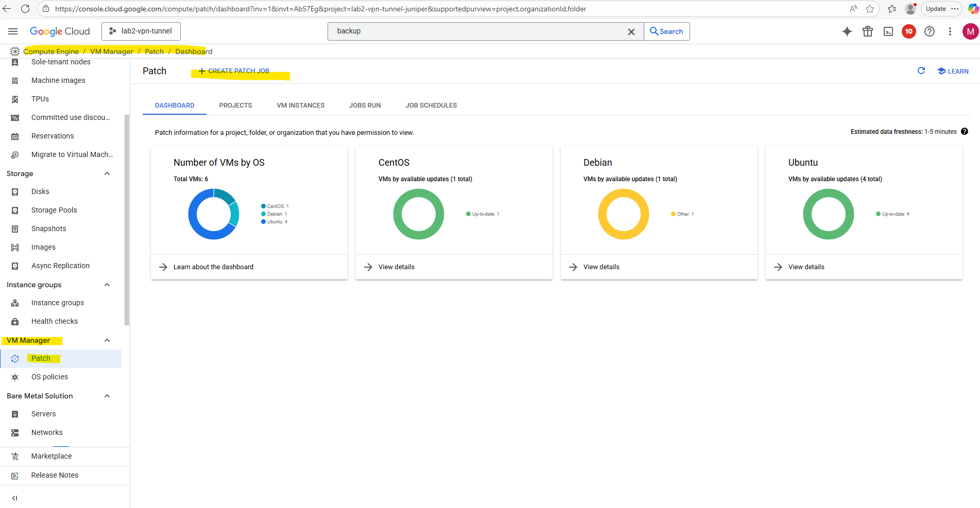Activate Cloud Shell terminal icon
Viewport: 980px width, 508px height.
click(x=888, y=31)
